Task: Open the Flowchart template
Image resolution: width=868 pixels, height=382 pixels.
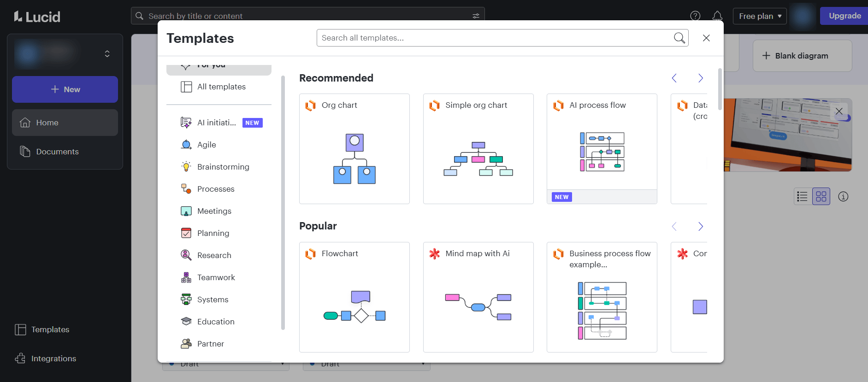Action: pos(354,297)
